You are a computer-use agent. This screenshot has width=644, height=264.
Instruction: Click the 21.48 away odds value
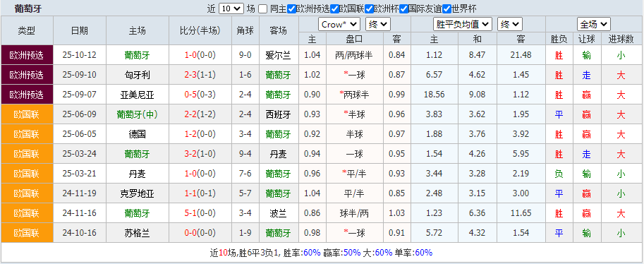[521, 55]
